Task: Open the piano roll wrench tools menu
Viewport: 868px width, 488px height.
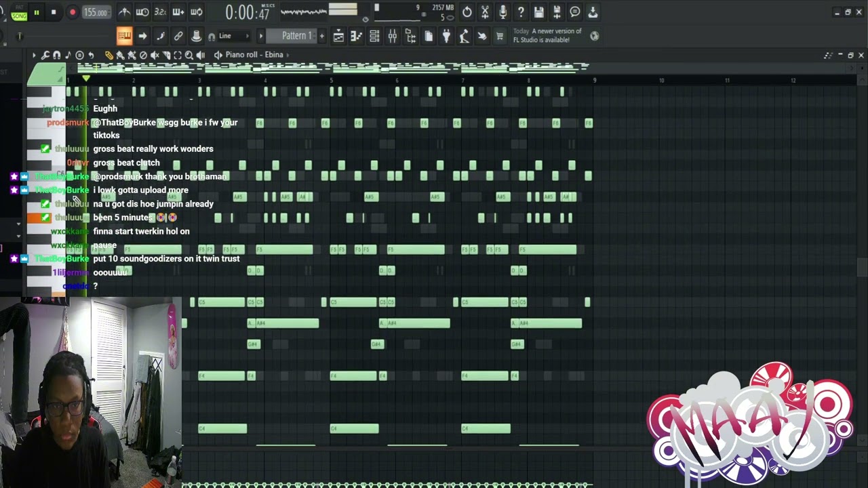Action: 45,55
